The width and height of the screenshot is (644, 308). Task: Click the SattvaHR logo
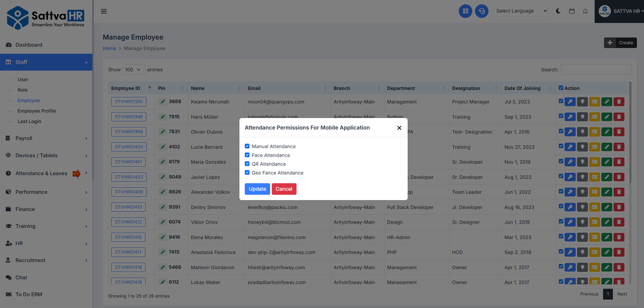[46, 18]
